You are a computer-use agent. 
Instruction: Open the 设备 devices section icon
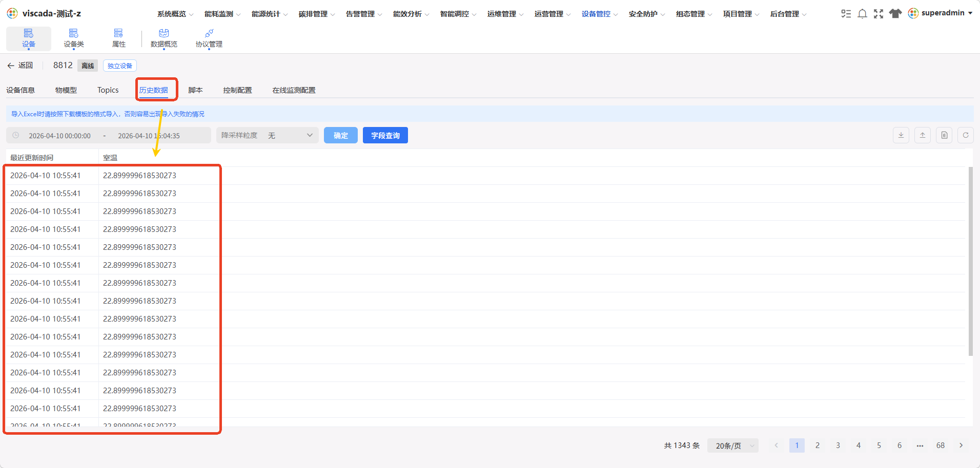point(29,33)
